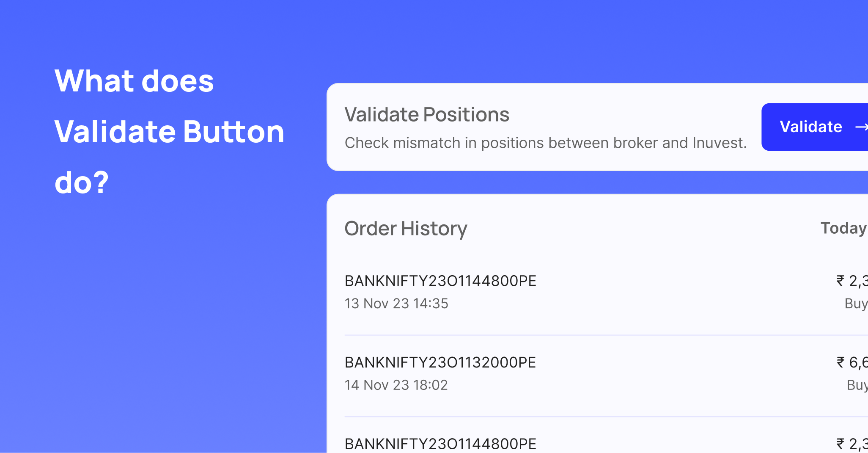
Task: Click the heading 'What does Validate Button do?'
Action: (169, 131)
